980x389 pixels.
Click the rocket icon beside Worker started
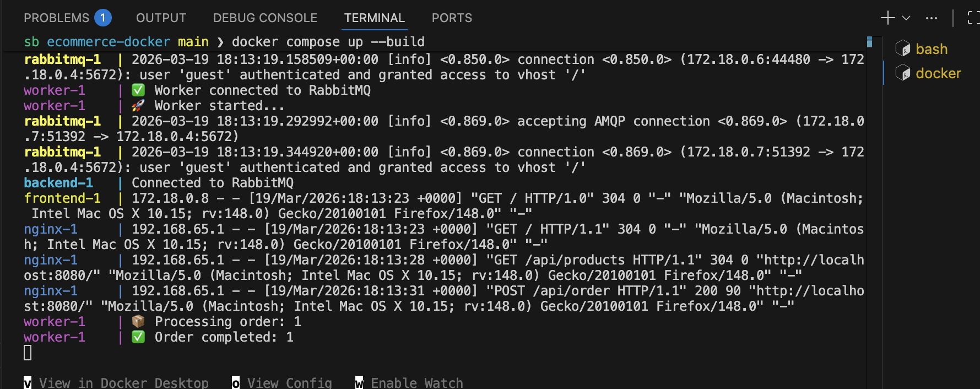(138, 106)
